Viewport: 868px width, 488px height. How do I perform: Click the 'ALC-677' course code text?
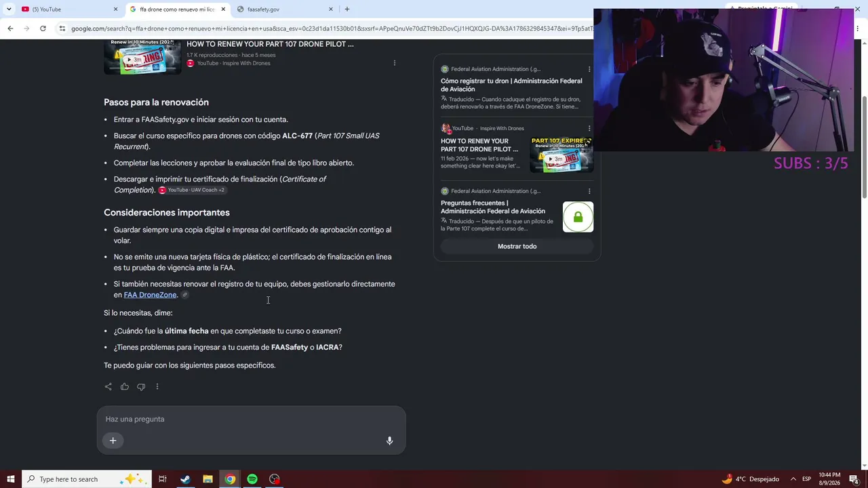tap(297, 136)
